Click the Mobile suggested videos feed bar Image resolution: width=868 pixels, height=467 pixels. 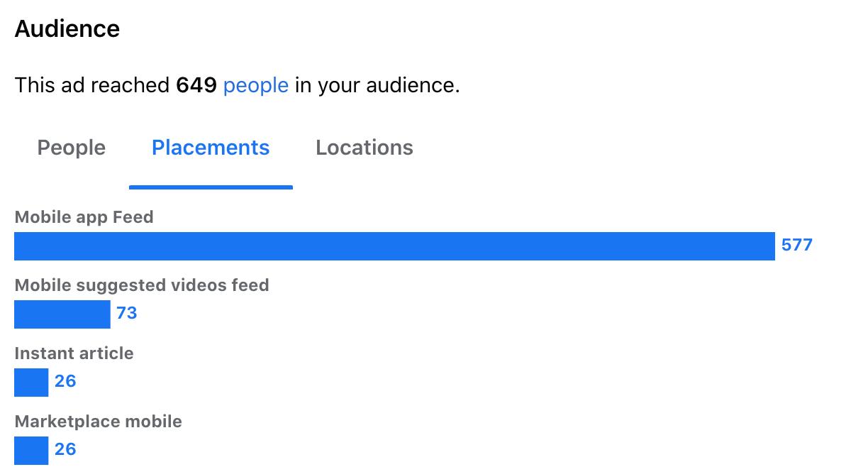[x=62, y=314]
